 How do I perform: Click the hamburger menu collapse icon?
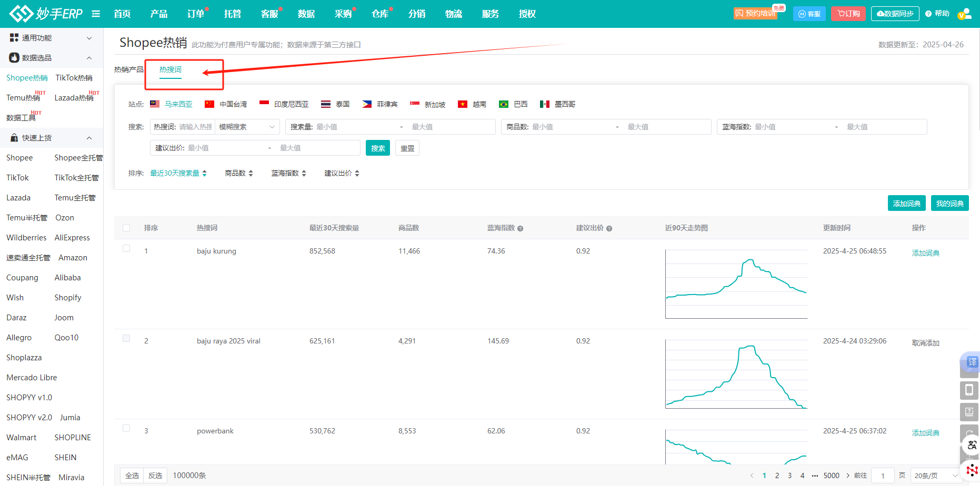tap(96, 14)
